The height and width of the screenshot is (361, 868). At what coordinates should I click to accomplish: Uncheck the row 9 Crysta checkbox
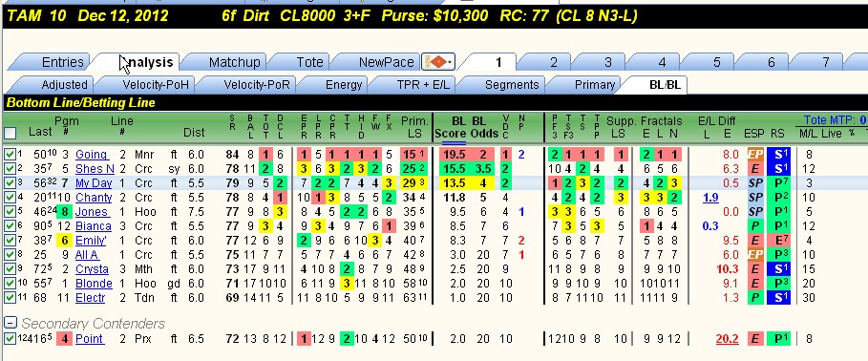pyautogui.click(x=10, y=269)
